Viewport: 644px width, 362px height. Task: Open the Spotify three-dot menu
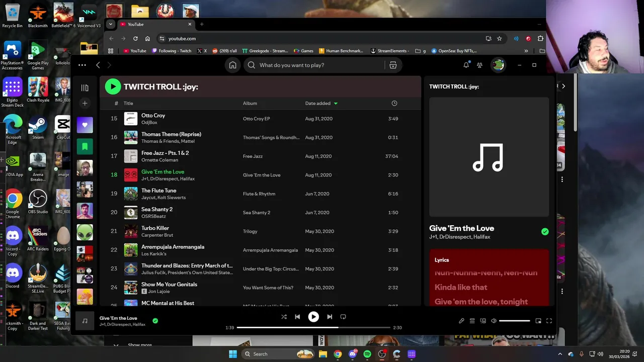click(82, 65)
